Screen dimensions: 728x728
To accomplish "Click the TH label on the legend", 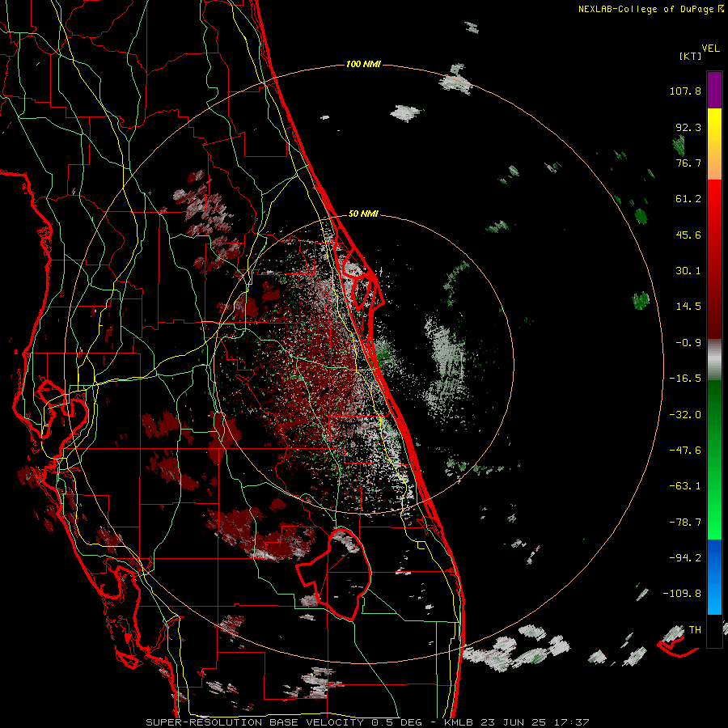I will 695,630.
